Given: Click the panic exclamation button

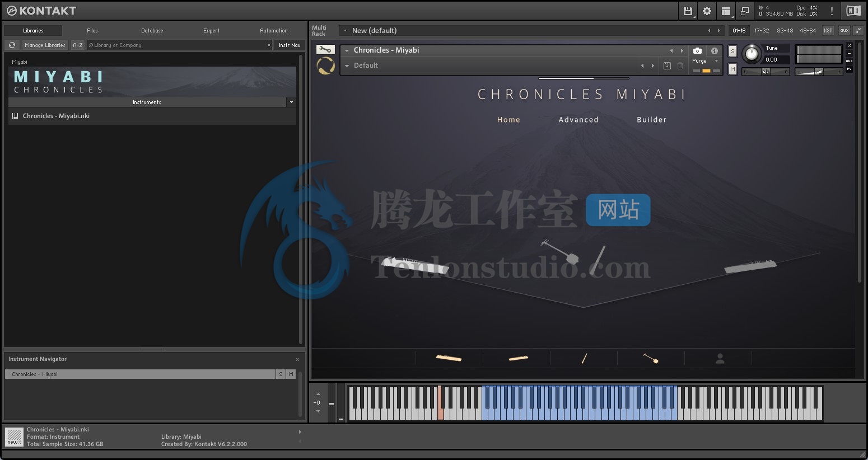Looking at the screenshot, I should (x=832, y=11).
